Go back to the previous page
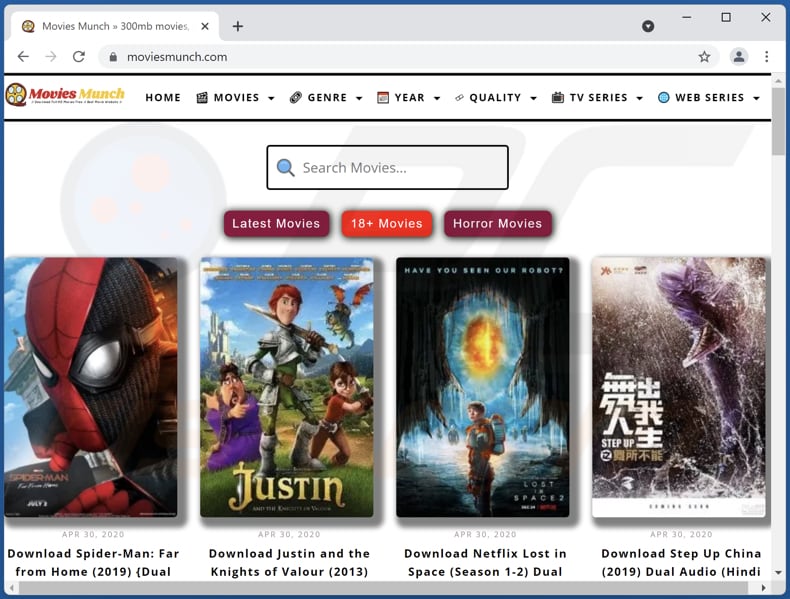This screenshot has height=599, width=790. coord(23,56)
